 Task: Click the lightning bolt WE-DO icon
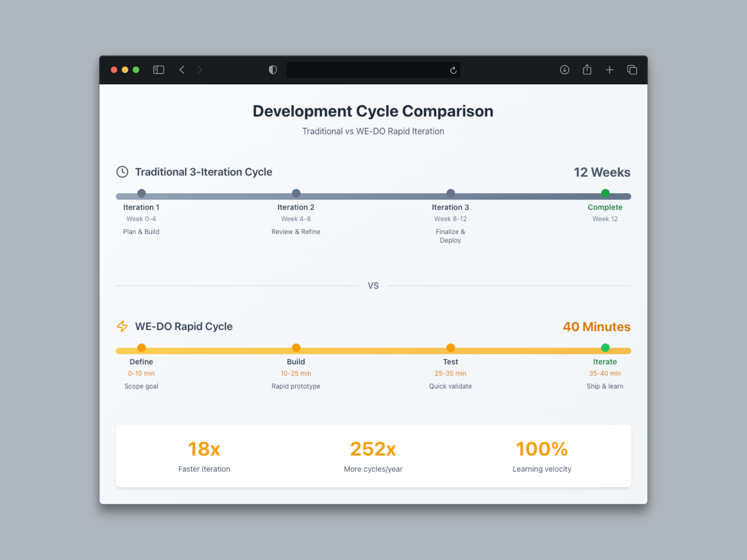(122, 326)
